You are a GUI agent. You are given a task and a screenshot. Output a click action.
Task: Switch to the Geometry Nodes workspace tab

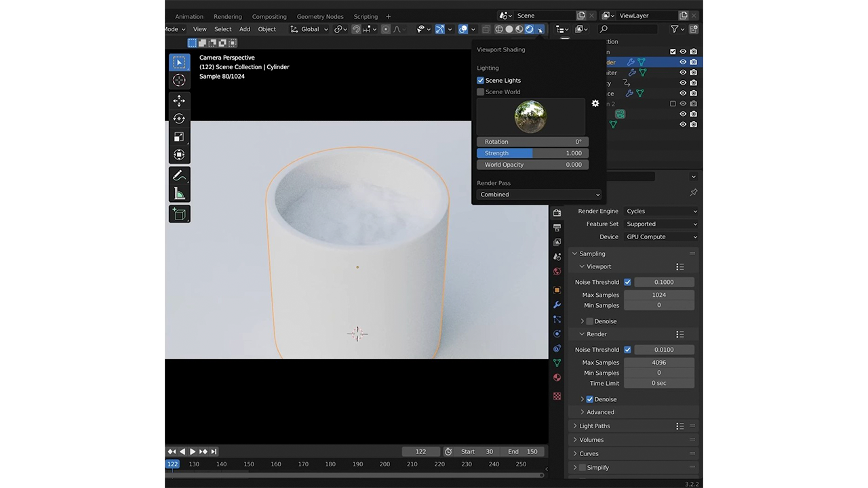[320, 16]
